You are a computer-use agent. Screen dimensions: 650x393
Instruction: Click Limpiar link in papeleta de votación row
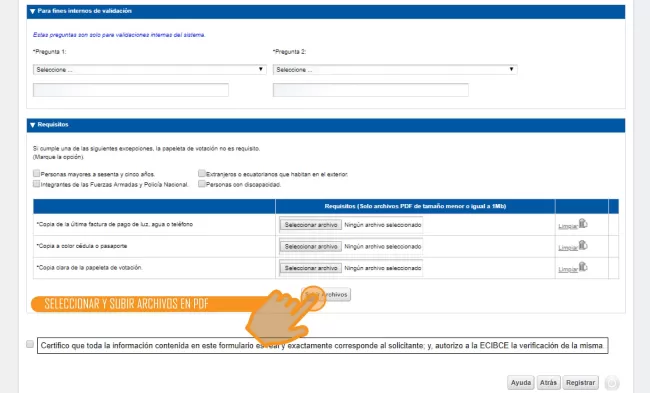coord(568,269)
